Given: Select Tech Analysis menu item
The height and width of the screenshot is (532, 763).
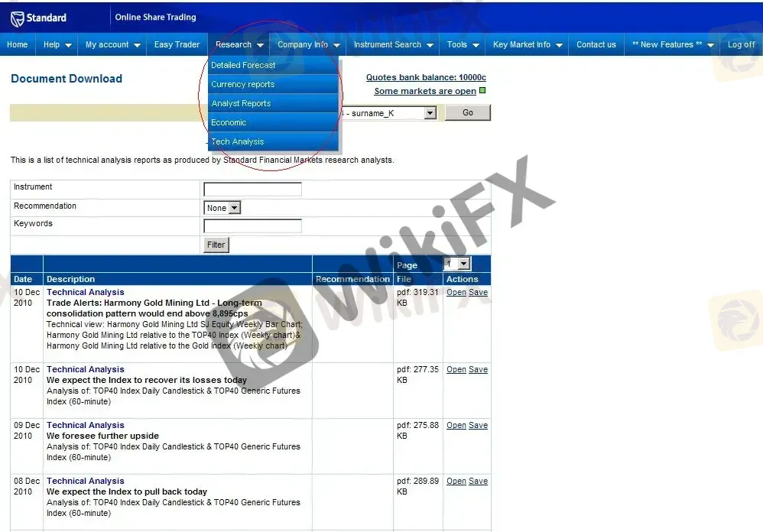Looking at the screenshot, I should [x=237, y=141].
